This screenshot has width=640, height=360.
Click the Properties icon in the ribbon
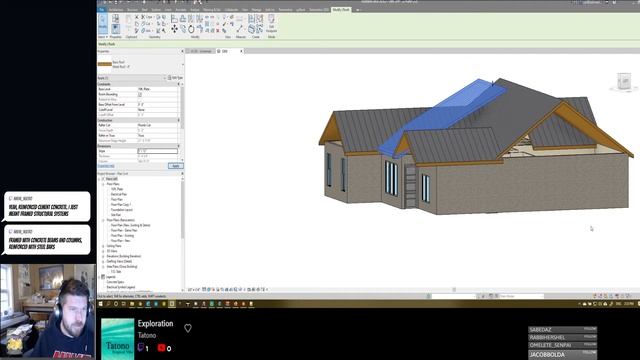click(116, 29)
